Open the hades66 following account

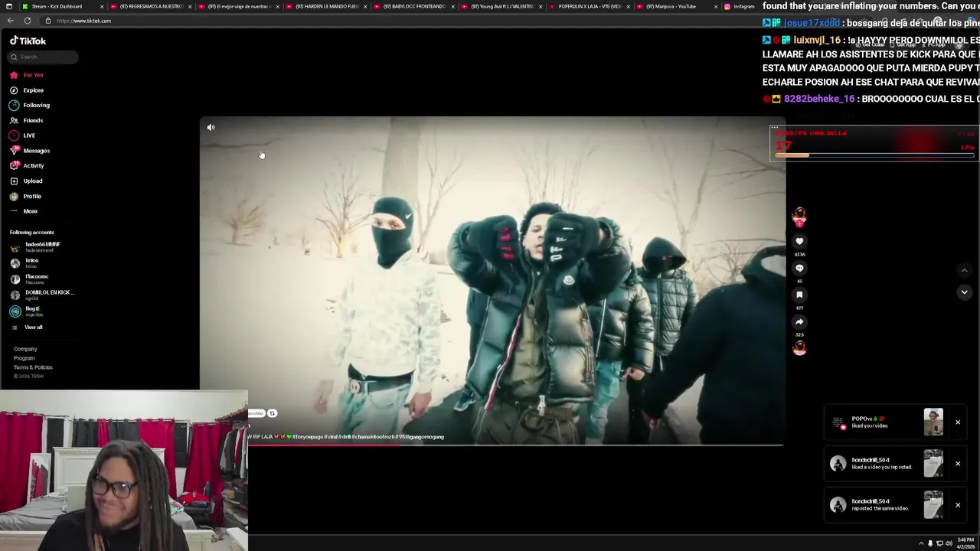(35, 246)
